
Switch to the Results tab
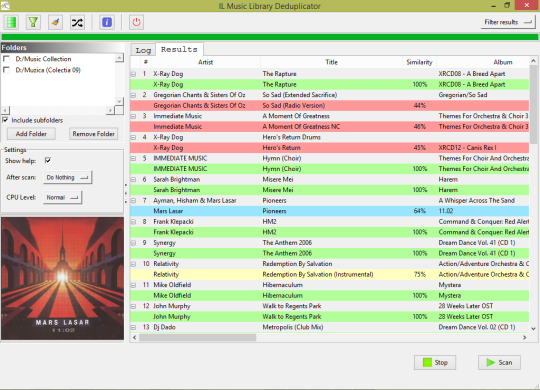tap(179, 49)
